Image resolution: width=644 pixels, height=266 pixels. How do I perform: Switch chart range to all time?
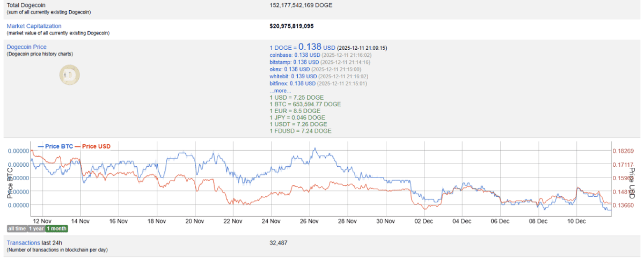pos(17,228)
